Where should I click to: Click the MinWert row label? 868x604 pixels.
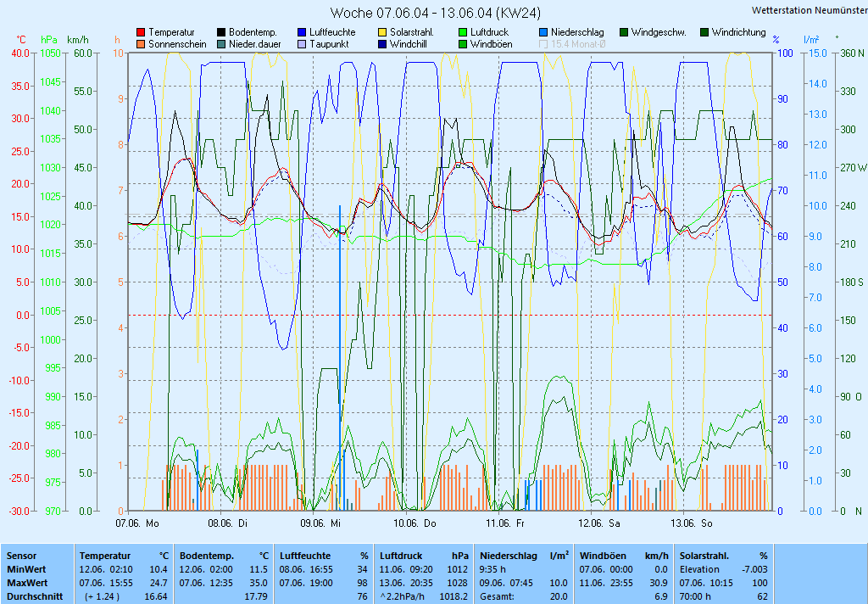[x=26, y=570]
